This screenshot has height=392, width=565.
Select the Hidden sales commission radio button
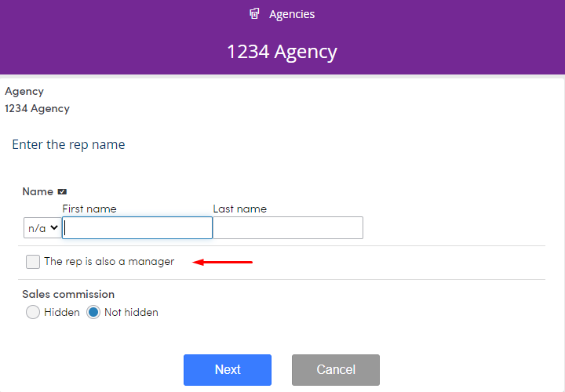pos(33,312)
